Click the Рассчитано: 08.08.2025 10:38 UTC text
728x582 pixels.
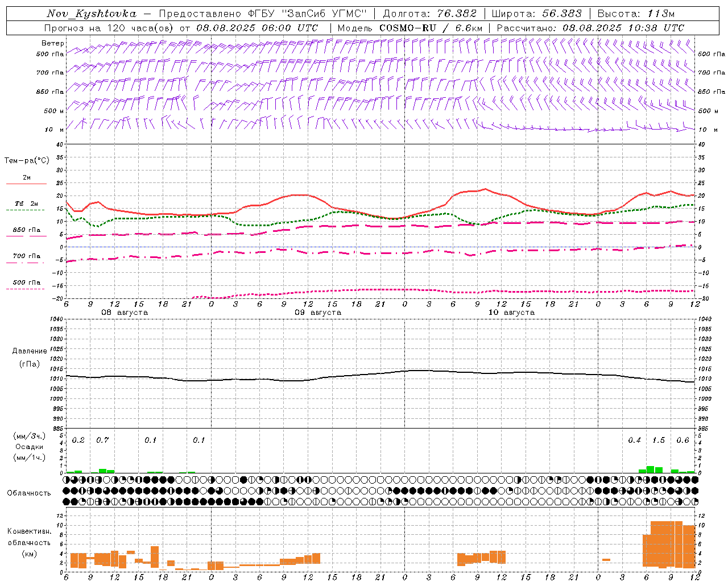(590, 28)
